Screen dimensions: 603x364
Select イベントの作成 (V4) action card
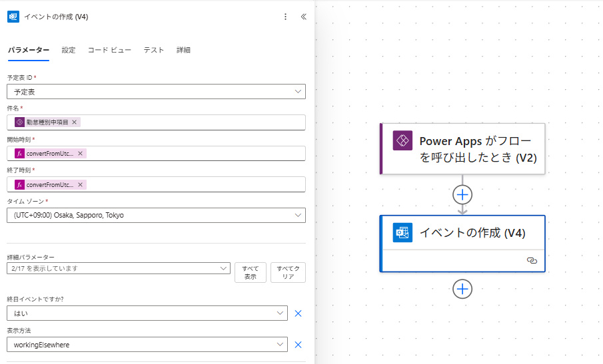tap(462, 244)
